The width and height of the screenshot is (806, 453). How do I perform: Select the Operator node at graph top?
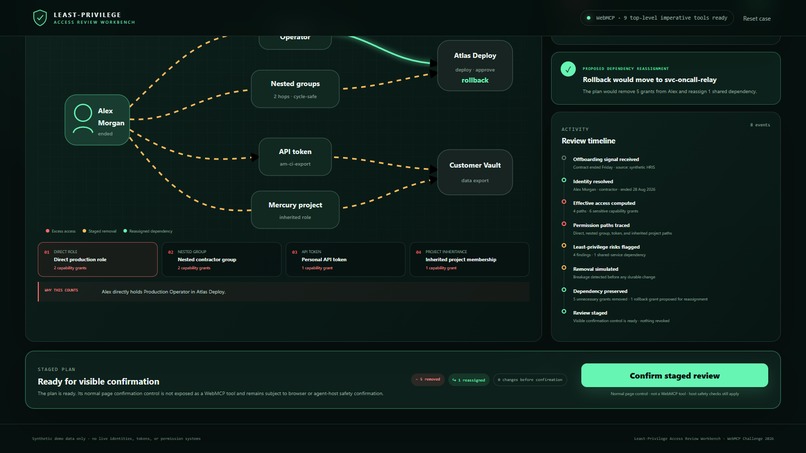click(295, 41)
